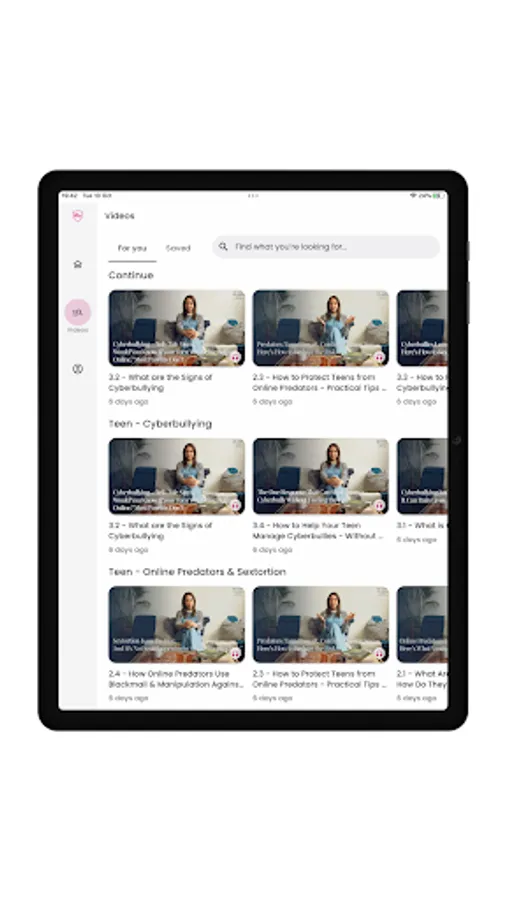Tap pink badge on 3.2 thumbnail in Continue

(235, 357)
